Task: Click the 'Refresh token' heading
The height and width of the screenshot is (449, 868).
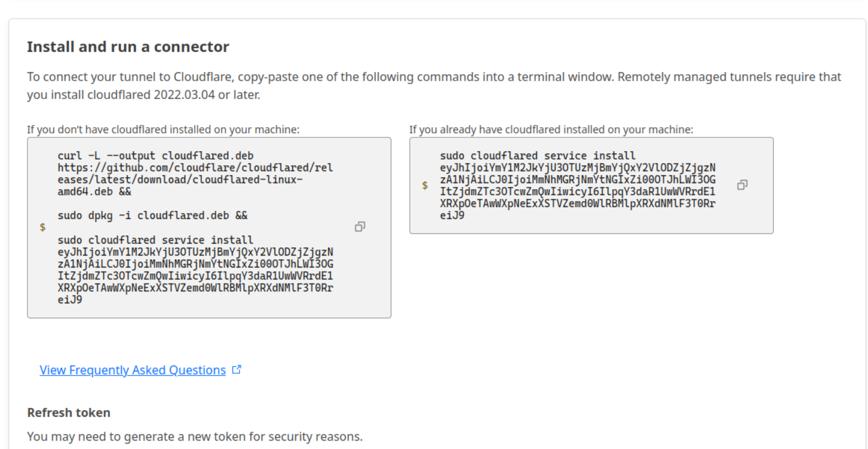Action: click(69, 413)
